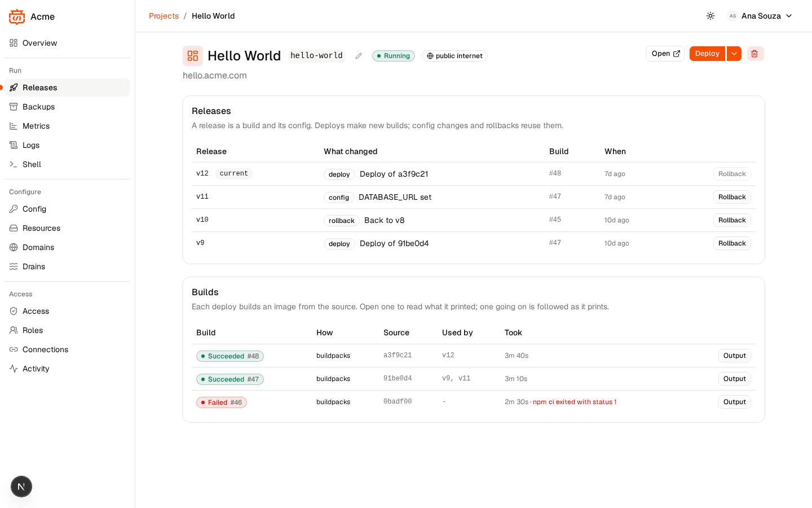Navigate to Projects breadcrumb link
This screenshot has width=812, height=508.
click(164, 16)
